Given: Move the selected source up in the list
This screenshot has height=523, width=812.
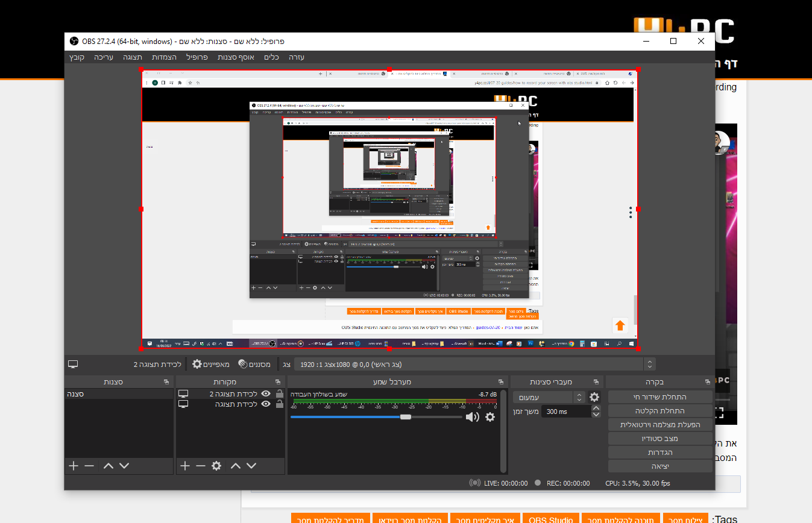Looking at the screenshot, I should pos(236,466).
